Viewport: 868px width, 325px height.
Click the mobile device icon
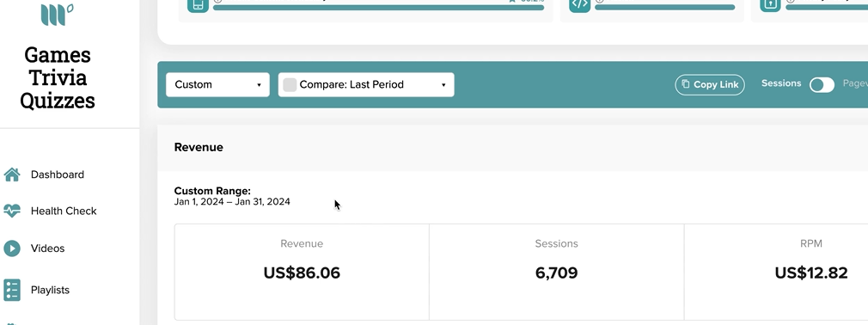pos(198,5)
